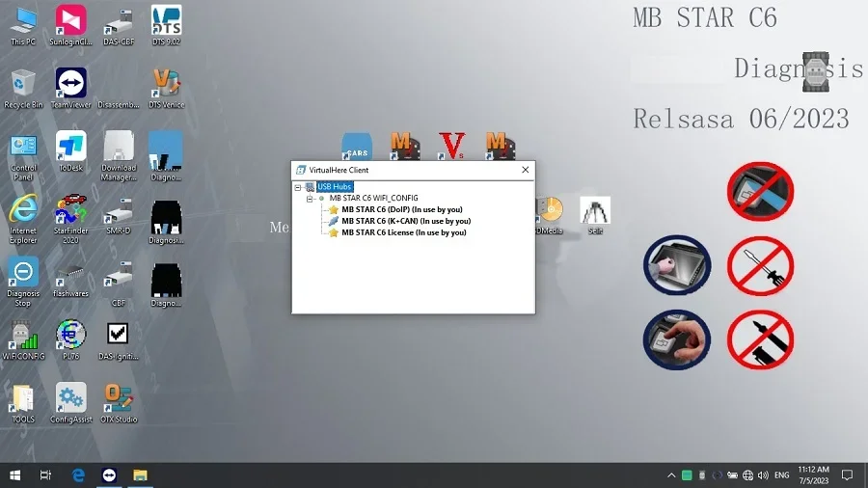This screenshot has width=868, height=488.
Task: Launch StarFinder 2020
Action: 70,219
